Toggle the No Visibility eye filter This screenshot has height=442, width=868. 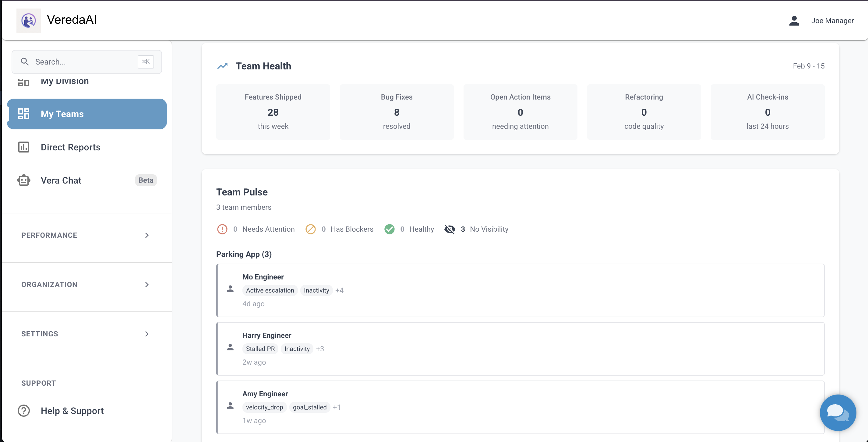(x=450, y=229)
